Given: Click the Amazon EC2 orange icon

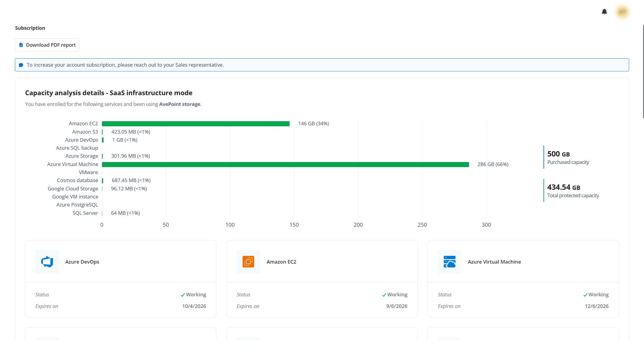Looking at the screenshot, I should (x=248, y=262).
